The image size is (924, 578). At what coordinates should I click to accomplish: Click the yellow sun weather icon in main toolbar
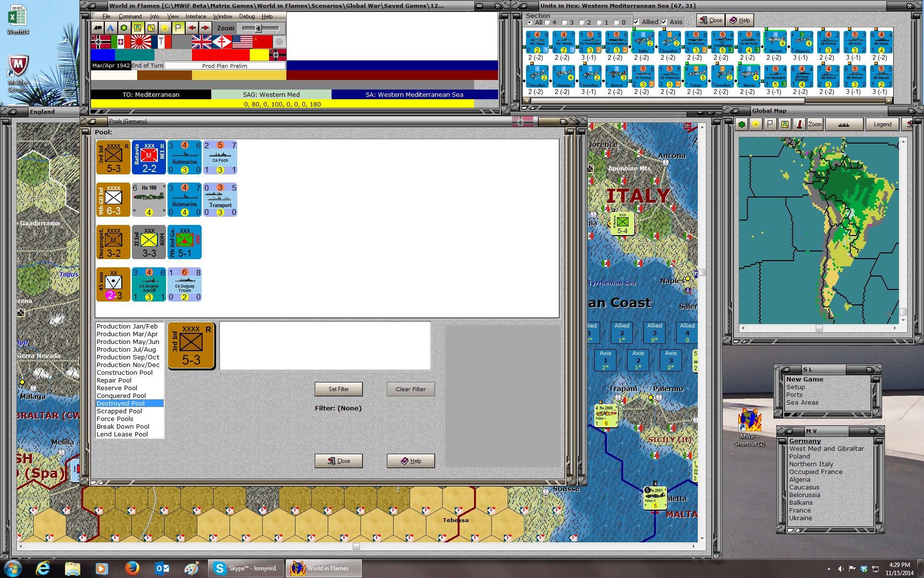(x=165, y=28)
